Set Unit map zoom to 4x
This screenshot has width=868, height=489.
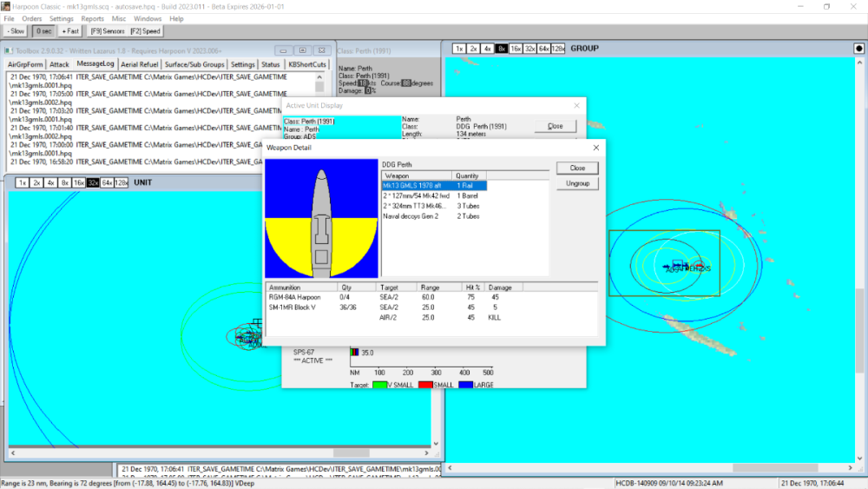pyautogui.click(x=50, y=182)
